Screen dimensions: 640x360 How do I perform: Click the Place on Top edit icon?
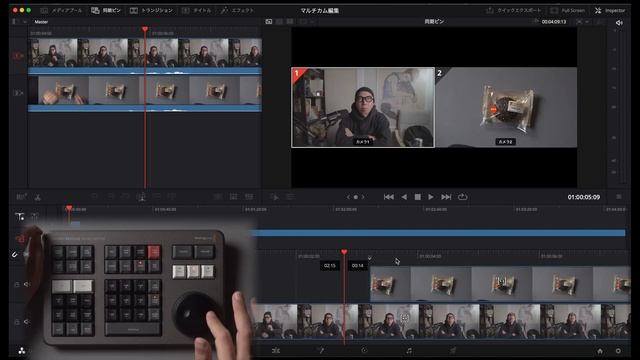(156, 197)
